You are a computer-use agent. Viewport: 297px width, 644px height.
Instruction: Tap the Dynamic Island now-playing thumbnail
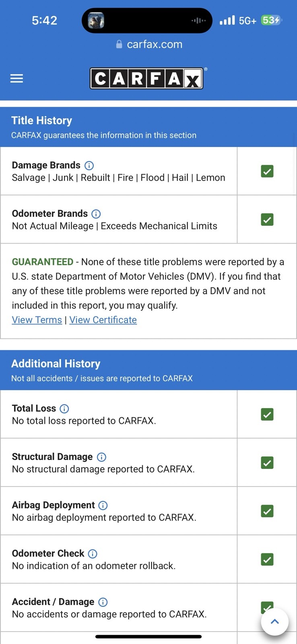coord(96,21)
